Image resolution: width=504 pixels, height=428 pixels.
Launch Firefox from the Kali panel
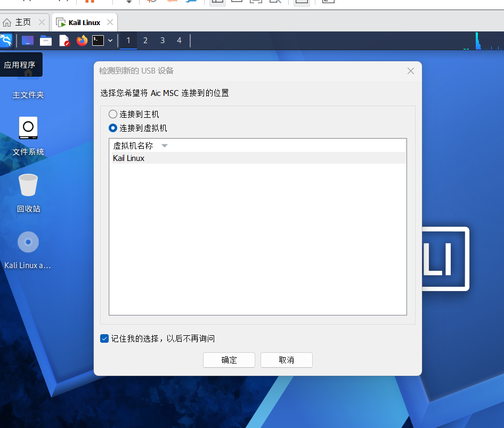82,41
